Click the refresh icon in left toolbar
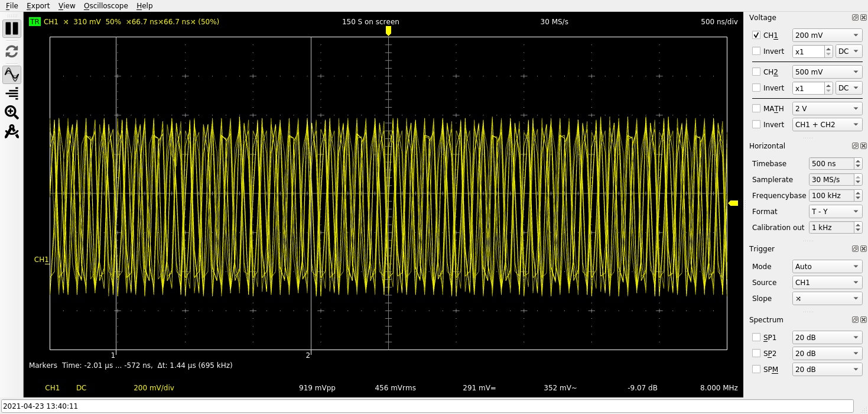Screen dimensions: 868x414 [12, 51]
